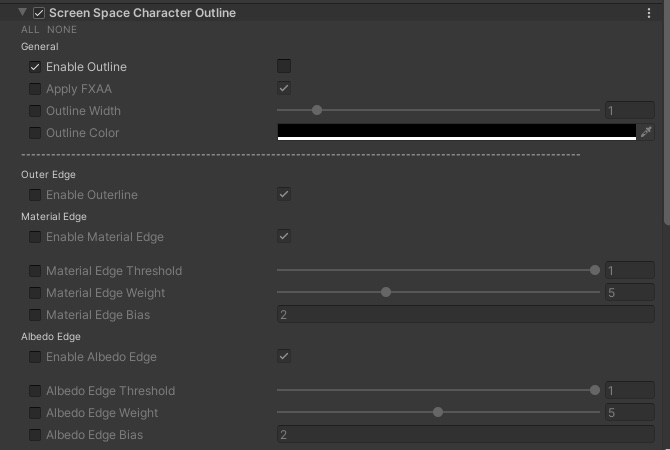
Task: Click NONE to disable all overrides
Action: (62, 30)
